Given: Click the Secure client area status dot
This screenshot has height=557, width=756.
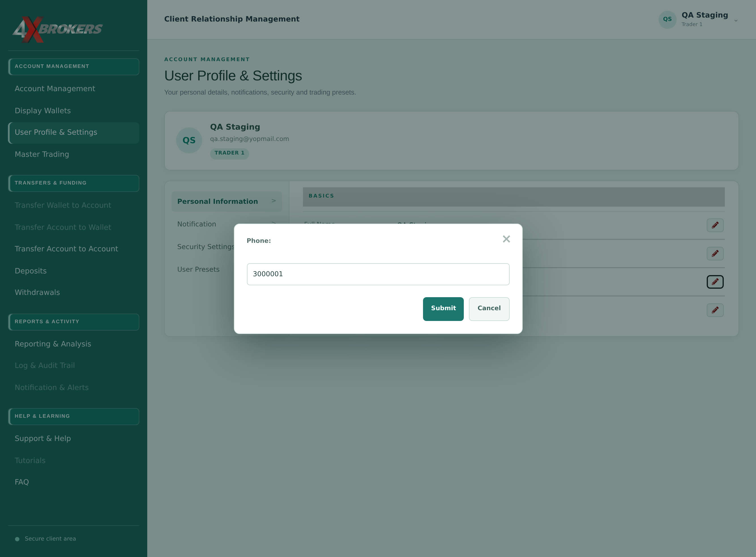Looking at the screenshot, I should (x=17, y=539).
